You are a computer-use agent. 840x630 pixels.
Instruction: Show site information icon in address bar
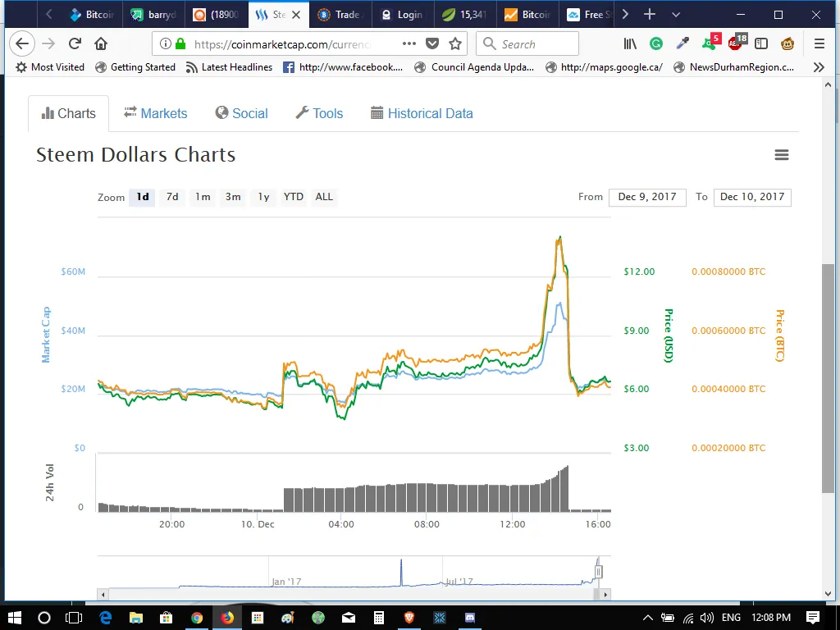[x=166, y=44]
